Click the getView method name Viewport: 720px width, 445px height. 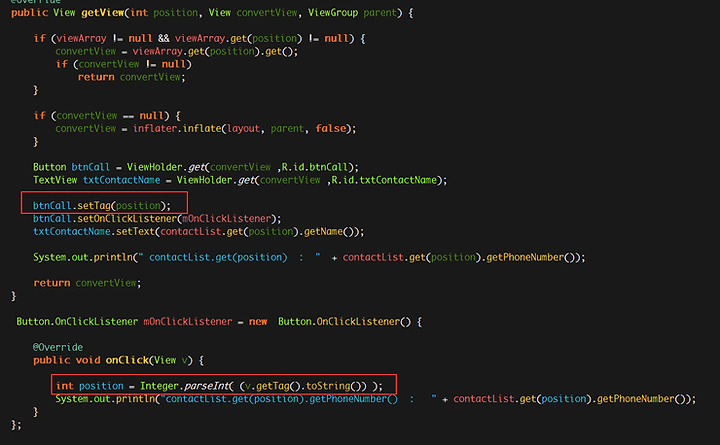pos(102,13)
